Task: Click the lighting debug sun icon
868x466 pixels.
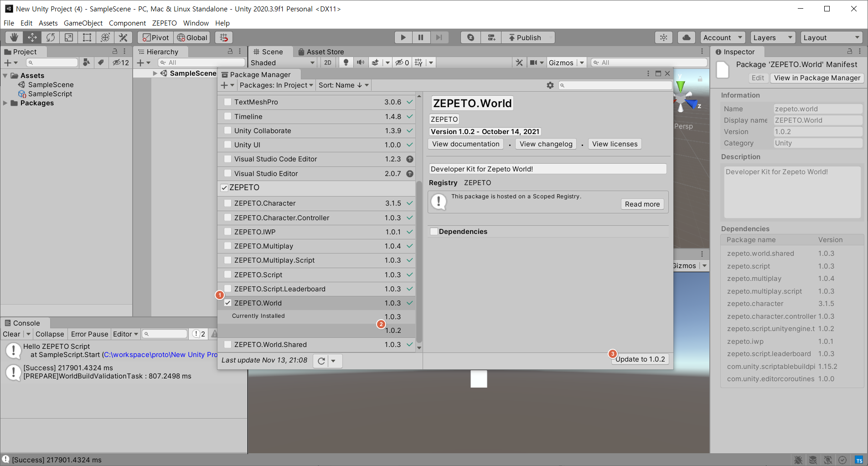Action: coord(664,37)
